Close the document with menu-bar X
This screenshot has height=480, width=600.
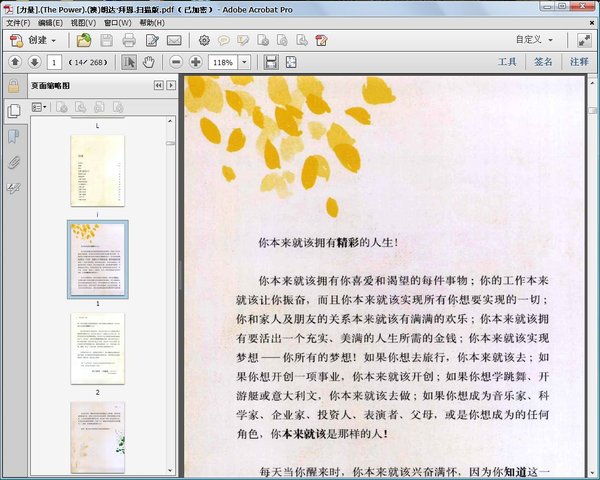[x=592, y=23]
